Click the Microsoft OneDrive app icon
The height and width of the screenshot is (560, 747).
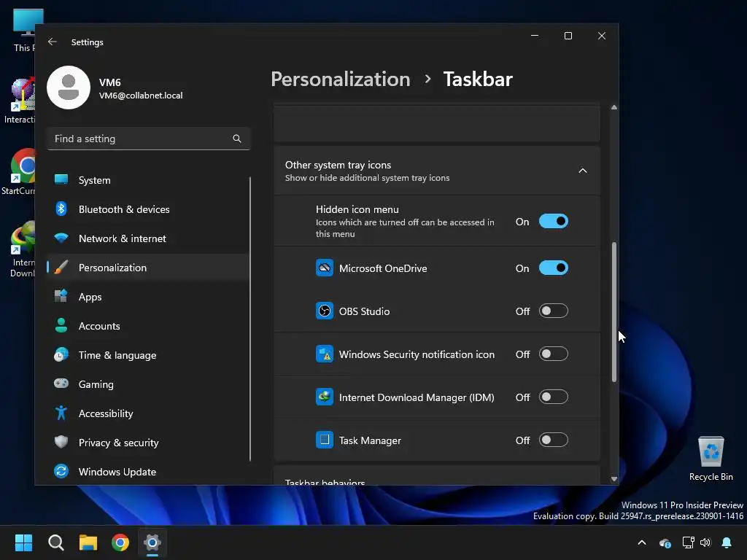coord(325,268)
